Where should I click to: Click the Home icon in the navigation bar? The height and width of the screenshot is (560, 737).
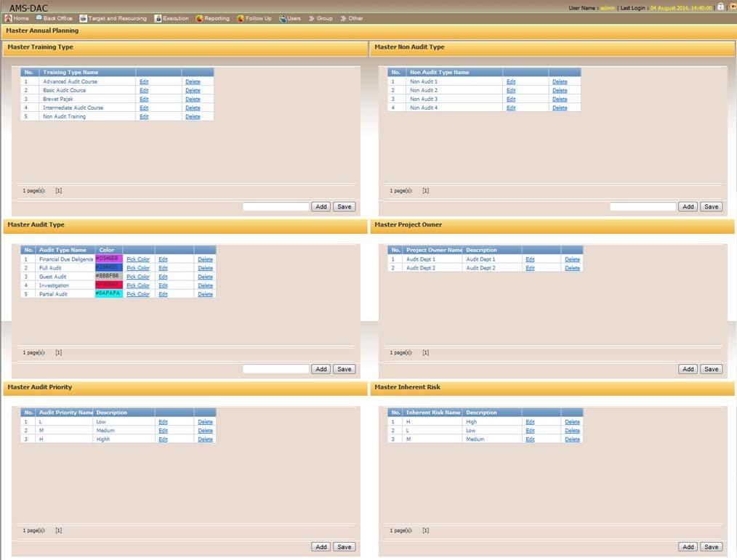pyautogui.click(x=8, y=18)
